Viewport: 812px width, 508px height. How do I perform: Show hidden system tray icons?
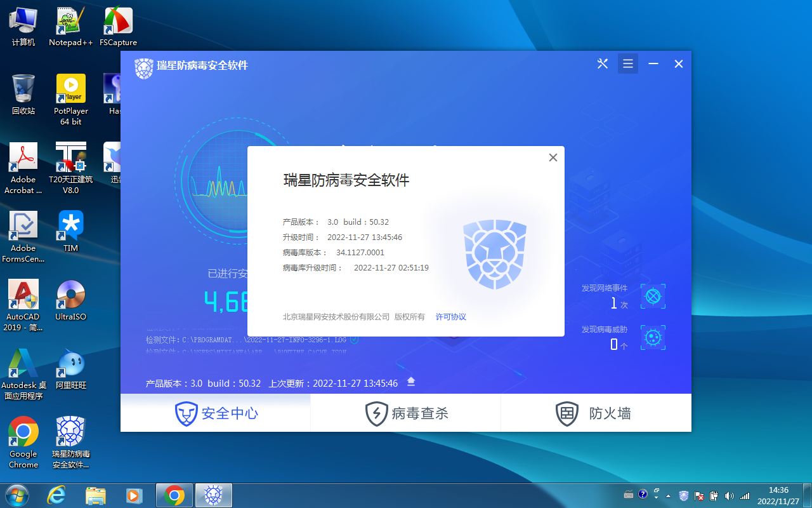pyautogui.click(x=669, y=495)
